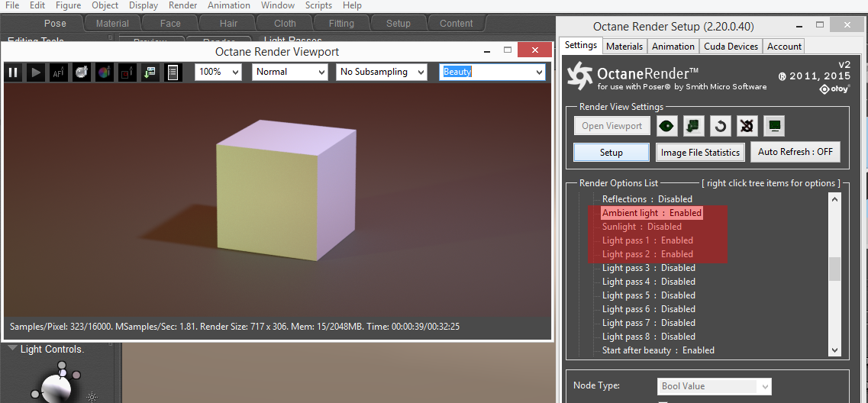Switch to the Hair room tab

[227, 23]
